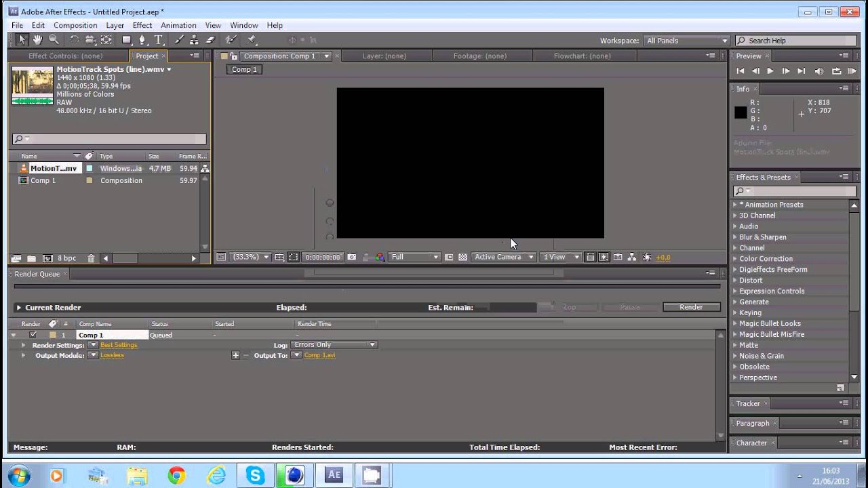Image resolution: width=868 pixels, height=488 pixels.
Task: Toggle mask and shape path visibility
Action: pos(293,258)
